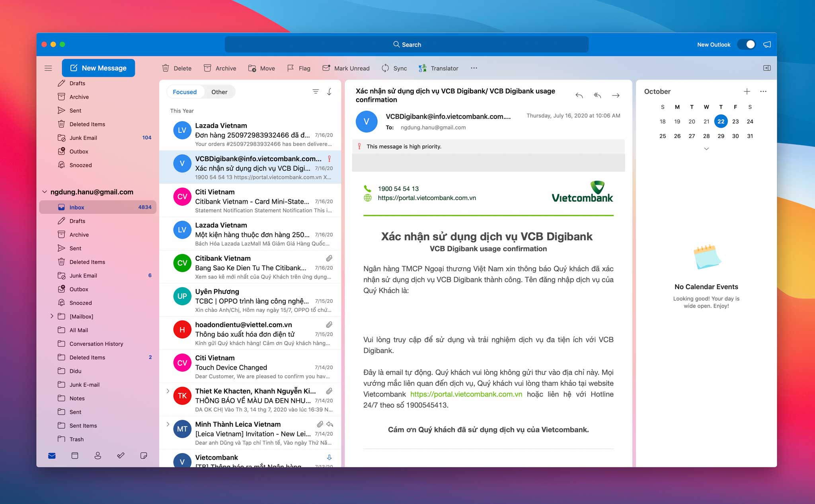Screen dimensions: 815x504
Task: Click the reply arrow in reading pane
Action: click(579, 95)
